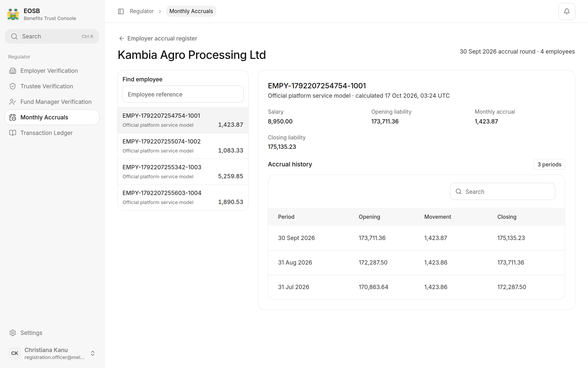Screen dimensions: 588x368
Task: Open the notifications bell
Action: click(x=567, y=11)
